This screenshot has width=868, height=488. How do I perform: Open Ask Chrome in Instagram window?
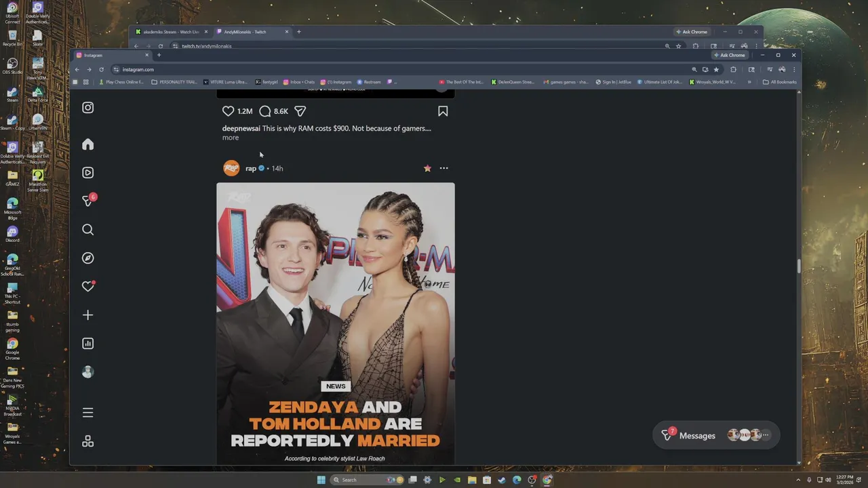point(729,55)
